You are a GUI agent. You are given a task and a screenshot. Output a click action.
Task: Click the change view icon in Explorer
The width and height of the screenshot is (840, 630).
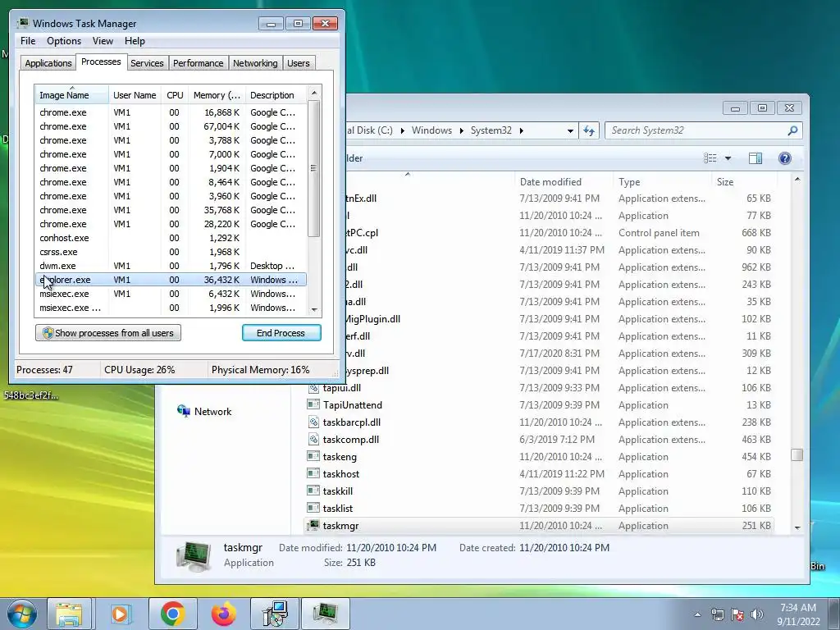click(x=710, y=158)
